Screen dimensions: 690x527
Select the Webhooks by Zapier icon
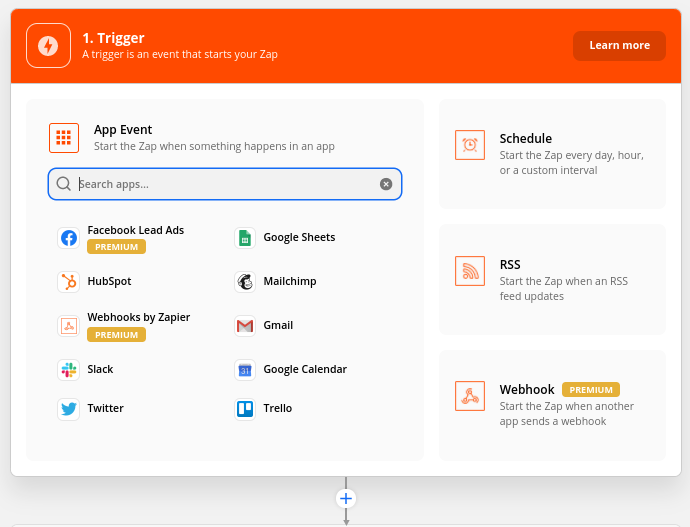pos(69,326)
